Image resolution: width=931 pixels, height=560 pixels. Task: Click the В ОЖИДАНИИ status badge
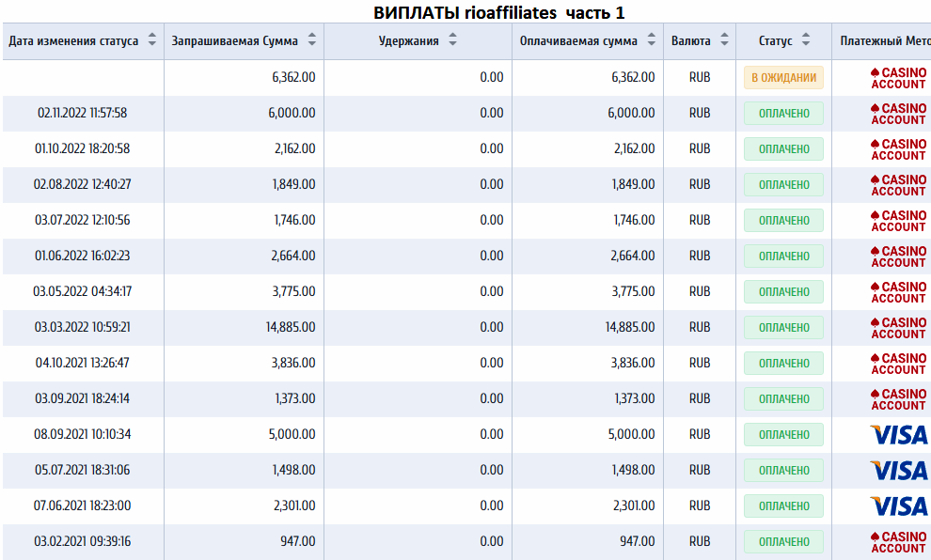[x=783, y=78]
